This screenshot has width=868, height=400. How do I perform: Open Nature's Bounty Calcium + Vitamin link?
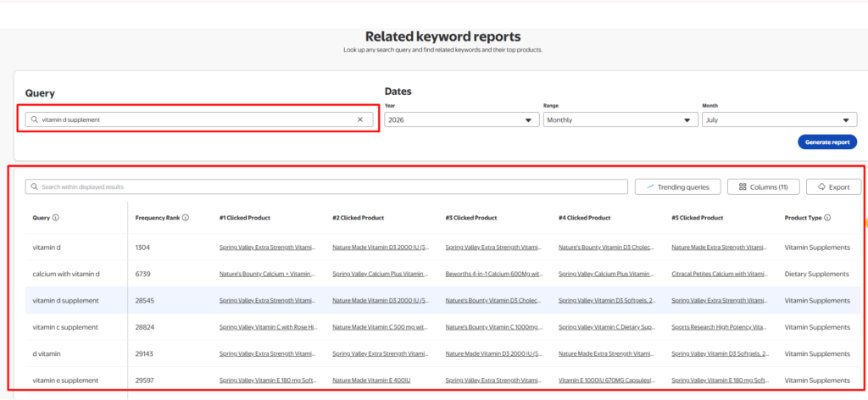[x=268, y=274]
